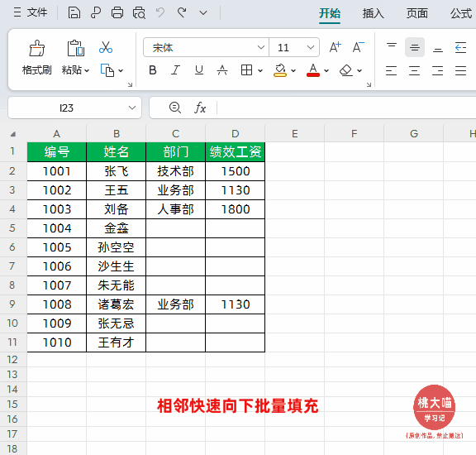Click the Undo arrow
This screenshot has height=455, width=476.
click(160, 12)
